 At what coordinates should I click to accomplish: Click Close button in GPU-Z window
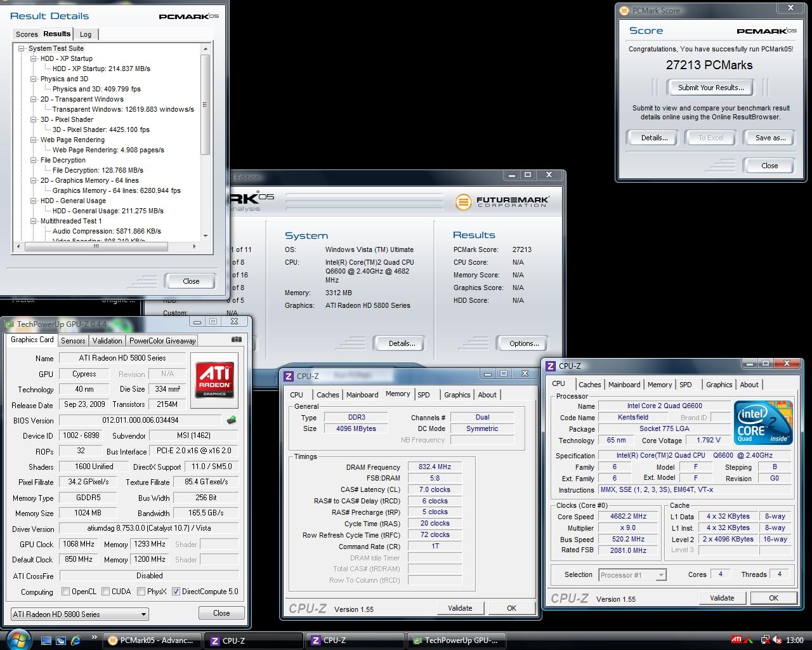(221, 613)
